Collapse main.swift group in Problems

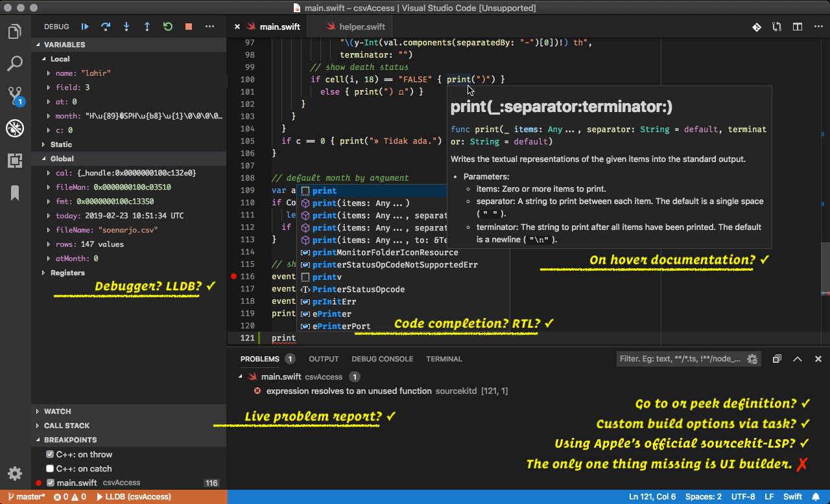point(241,376)
